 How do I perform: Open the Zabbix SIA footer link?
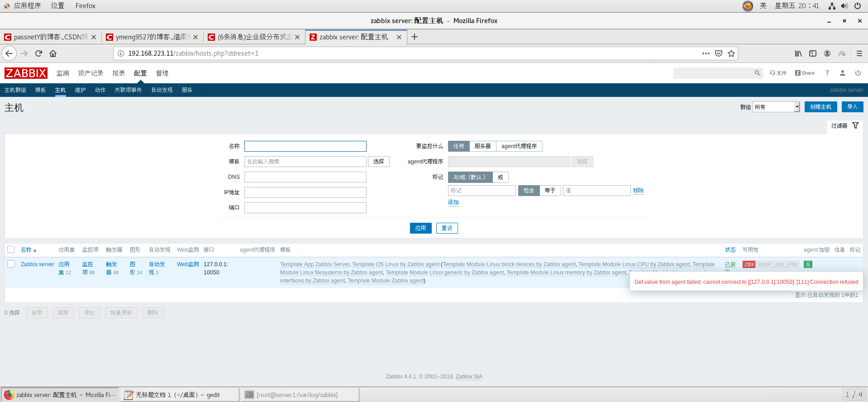coord(469,377)
